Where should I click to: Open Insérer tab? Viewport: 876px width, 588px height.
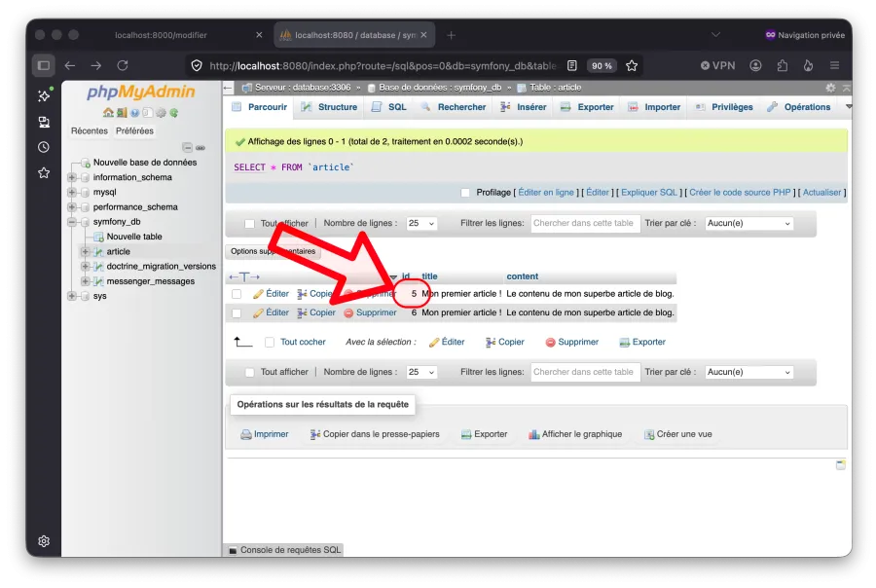[x=524, y=107]
